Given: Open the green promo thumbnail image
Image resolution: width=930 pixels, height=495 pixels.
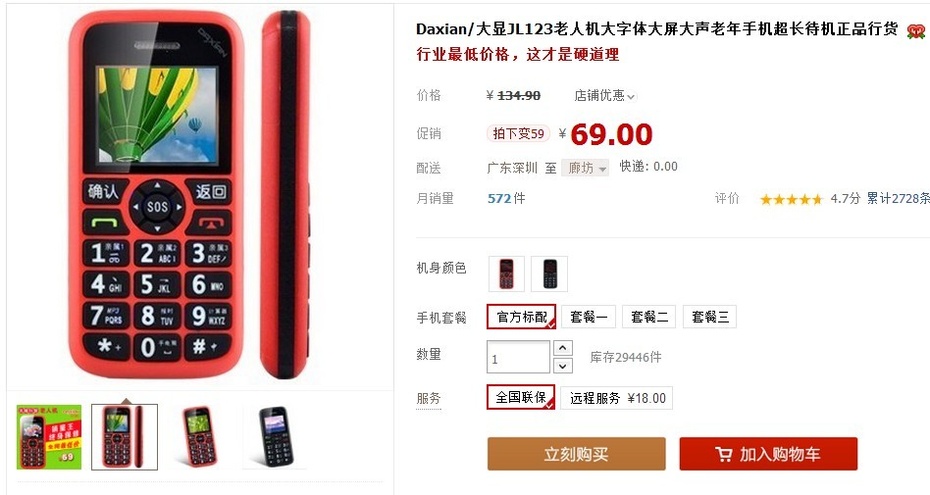Looking at the screenshot, I should click(x=49, y=437).
